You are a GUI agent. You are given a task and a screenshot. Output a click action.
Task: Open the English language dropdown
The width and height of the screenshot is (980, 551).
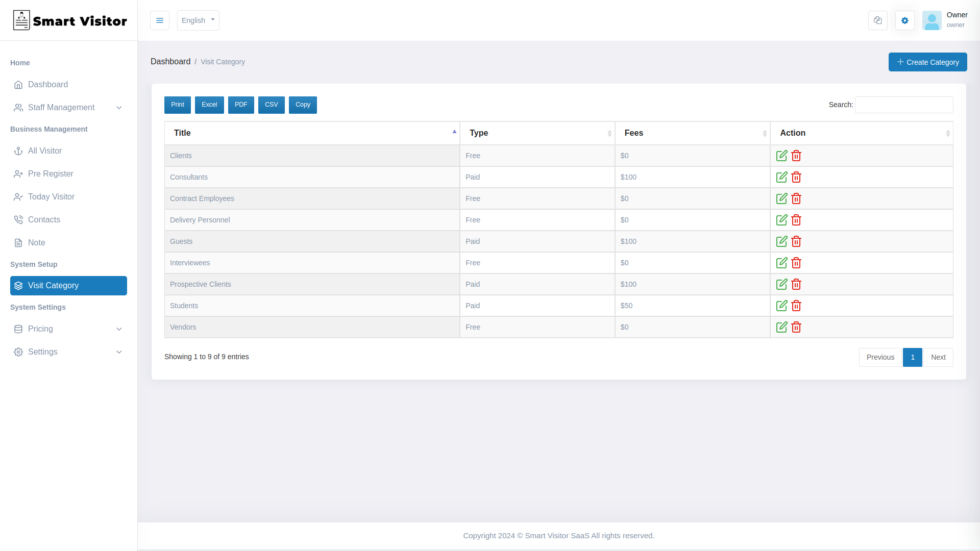coord(198,20)
